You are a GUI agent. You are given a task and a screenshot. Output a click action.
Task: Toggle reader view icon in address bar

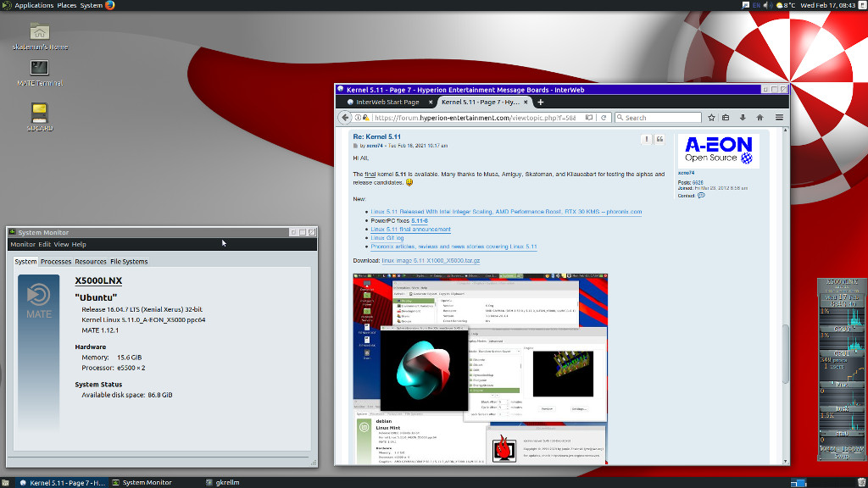[x=589, y=117]
